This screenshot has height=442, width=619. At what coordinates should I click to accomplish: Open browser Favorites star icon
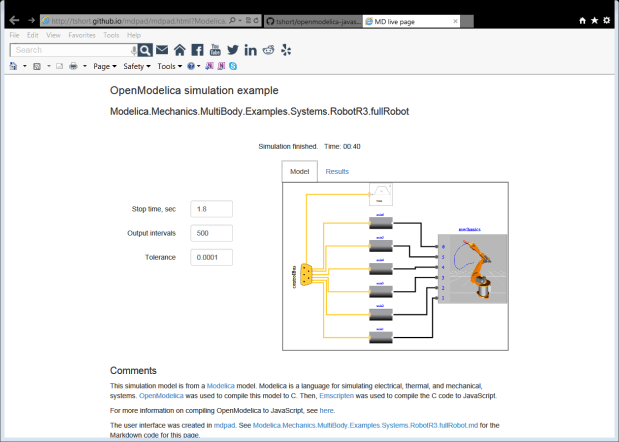(594, 20)
